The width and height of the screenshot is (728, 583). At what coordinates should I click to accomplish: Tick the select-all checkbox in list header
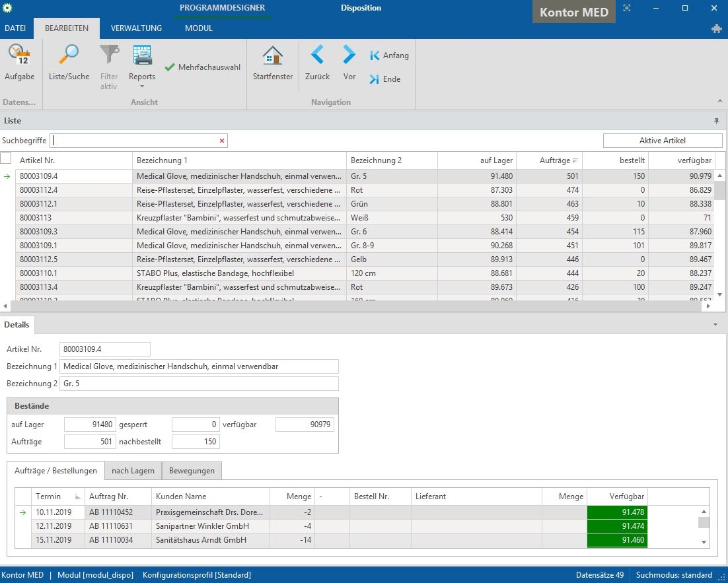[6, 158]
